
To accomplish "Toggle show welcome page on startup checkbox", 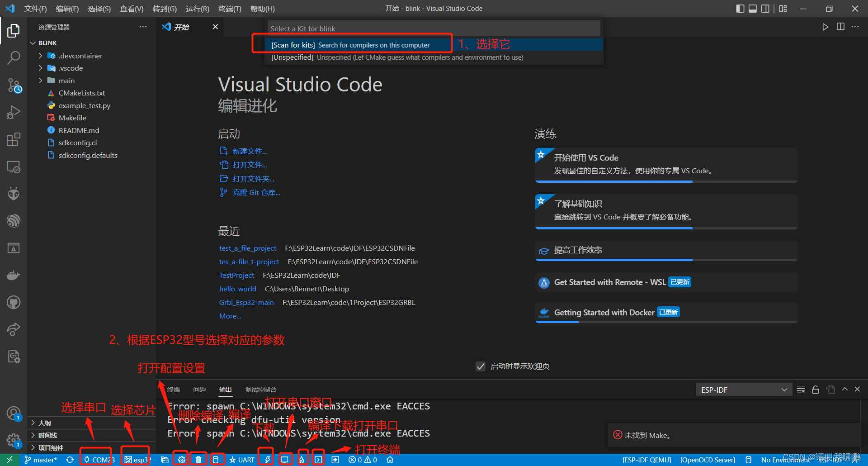I will [481, 366].
